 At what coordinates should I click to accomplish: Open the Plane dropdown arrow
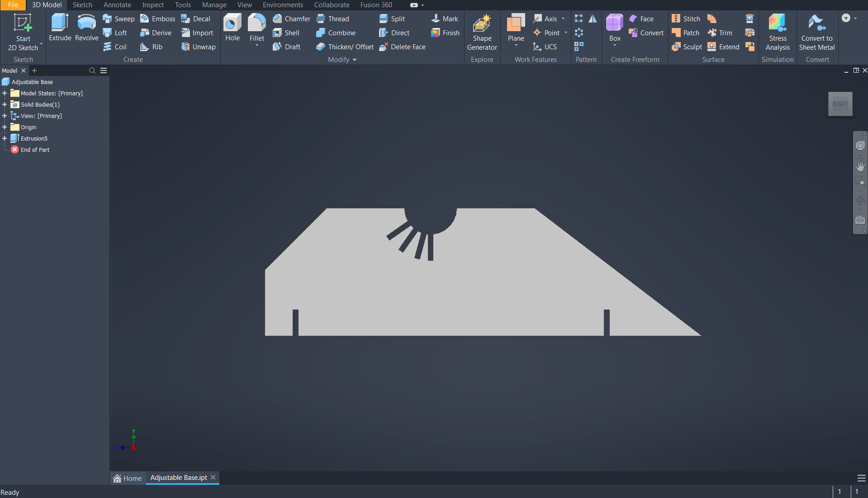516,45
